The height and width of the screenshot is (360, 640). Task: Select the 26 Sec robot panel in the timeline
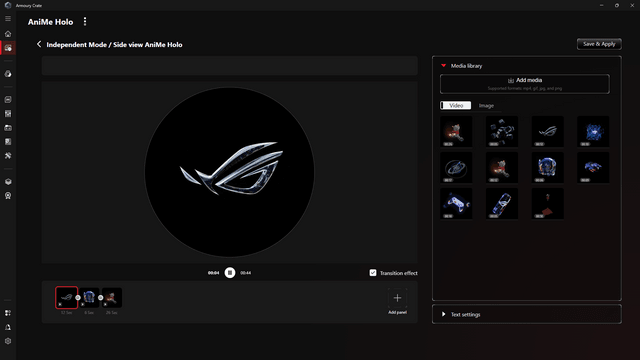point(112,298)
